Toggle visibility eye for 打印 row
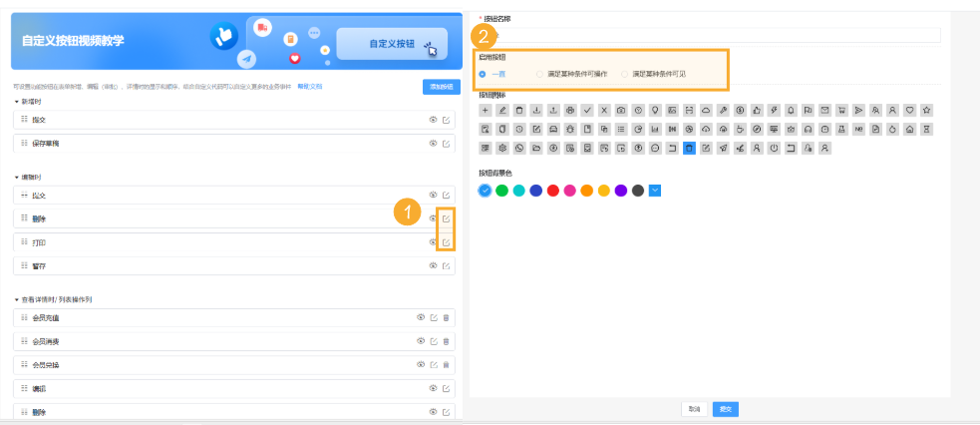980x425 pixels. click(x=433, y=242)
